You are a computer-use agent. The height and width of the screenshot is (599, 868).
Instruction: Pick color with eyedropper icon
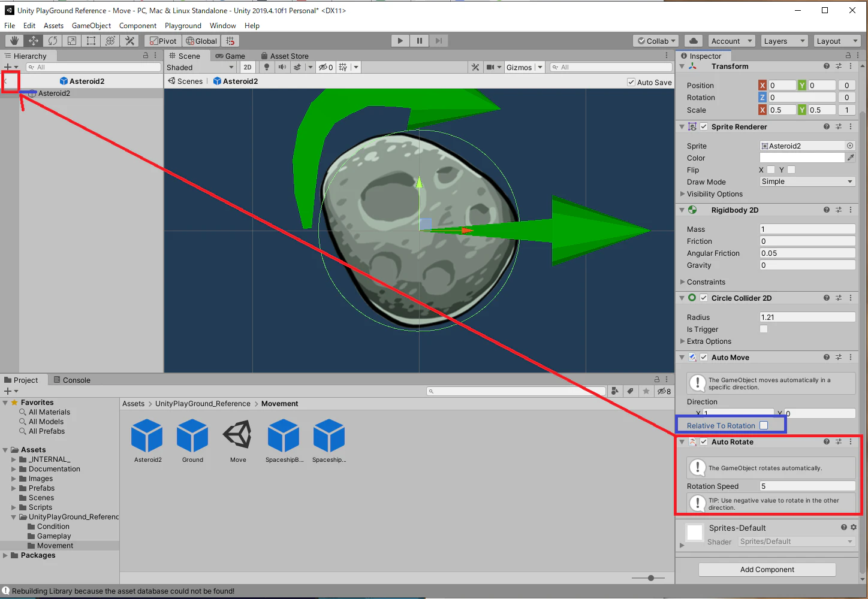(850, 158)
